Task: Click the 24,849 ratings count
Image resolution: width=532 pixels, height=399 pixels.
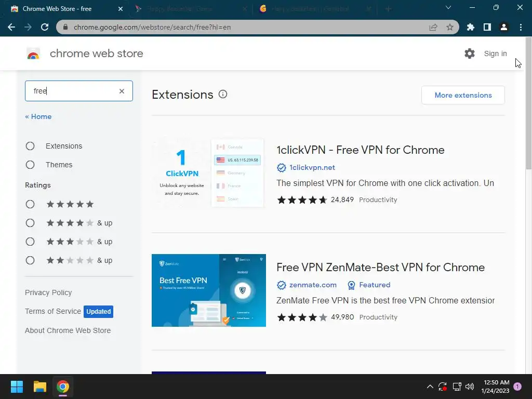Action: 342,200
